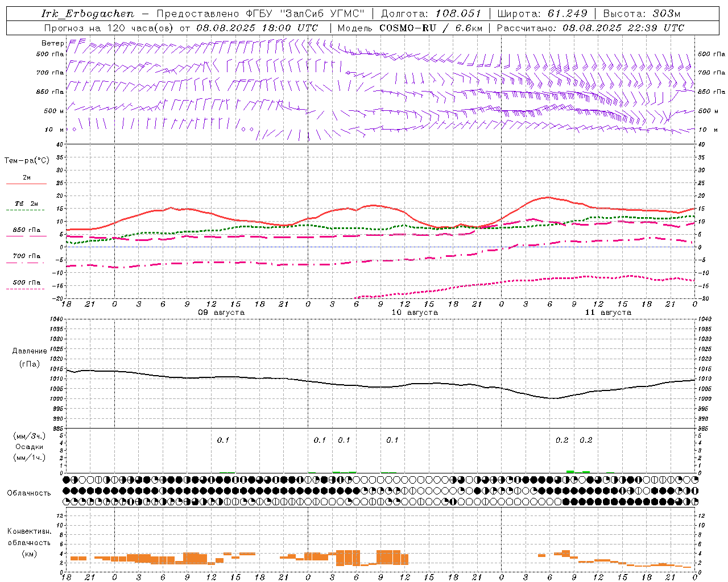Screen dimensions: 728x582
Task: Click the Давление panel label
Action: pos(30,351)
